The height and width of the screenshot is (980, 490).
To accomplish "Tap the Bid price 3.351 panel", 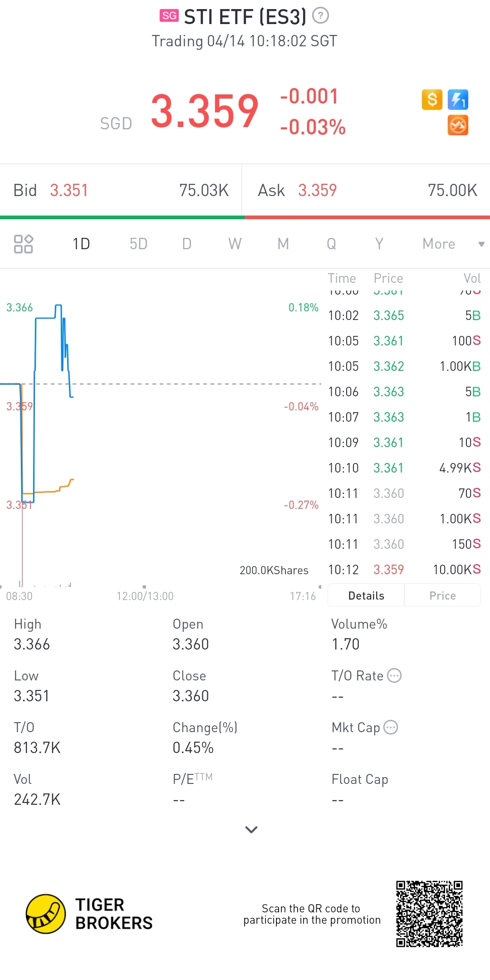I will [x=121, y=190].
